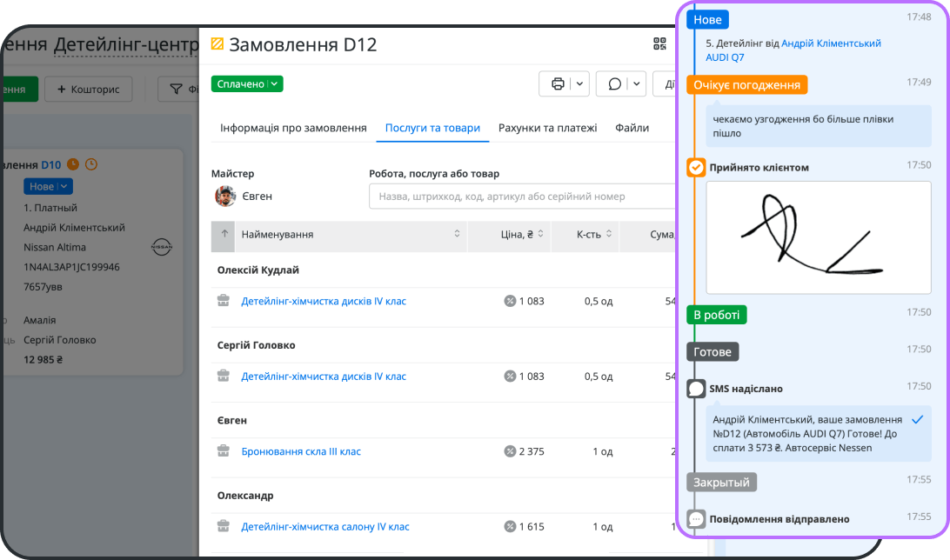
Task: Click the Nissan logo on D10 card
Action: pyautogui.click(x=161, y=246)
